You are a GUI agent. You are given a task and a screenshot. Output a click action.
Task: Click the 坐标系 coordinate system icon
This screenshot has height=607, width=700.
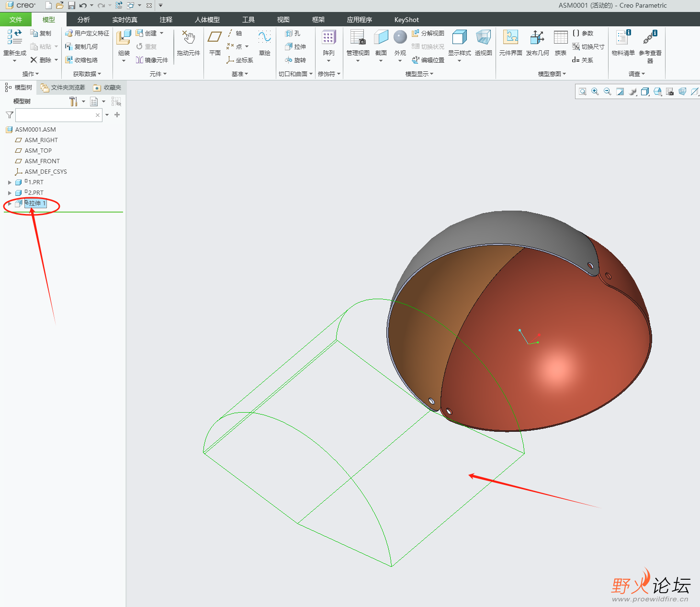tap(230, 60)
